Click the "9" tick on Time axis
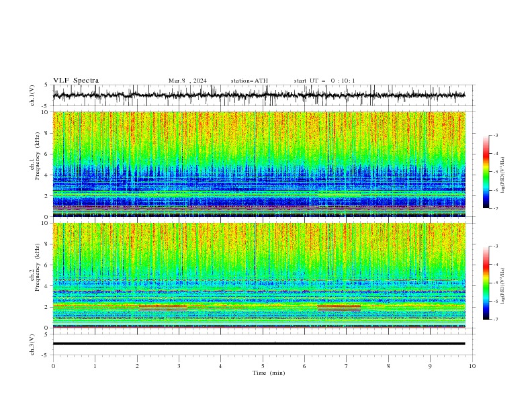Screen dimensions: 532x411 pyautogui.click(x=430, y=366)
